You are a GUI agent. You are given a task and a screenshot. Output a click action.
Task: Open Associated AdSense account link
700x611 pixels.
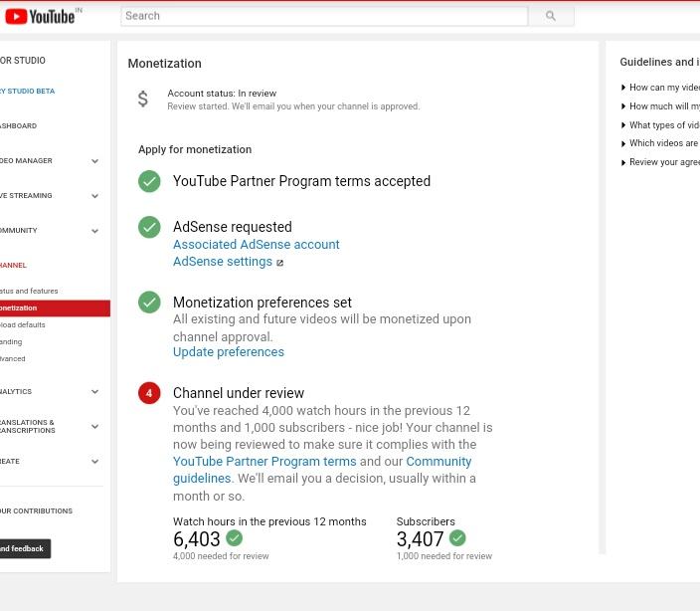coord(257,245)
